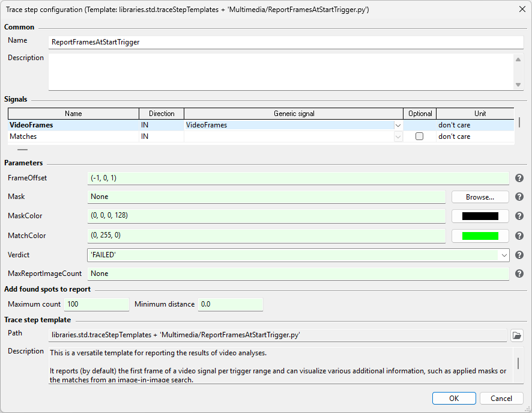Click the Mask path input field
The image size is (532, 413).
267,197
